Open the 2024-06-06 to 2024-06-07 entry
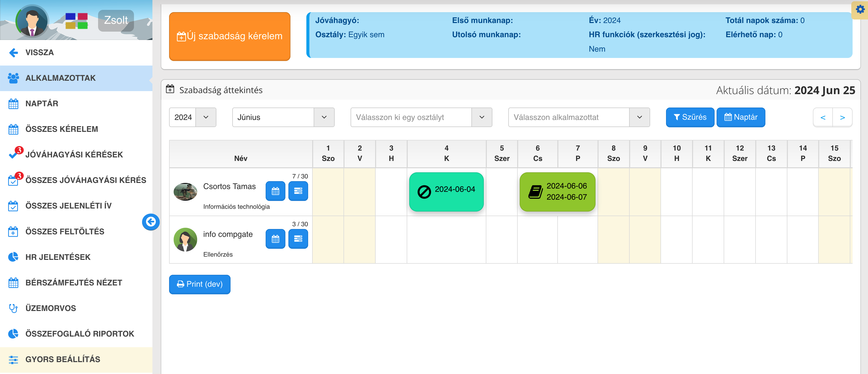Screen dimensions: 868x374 point(557,192)
